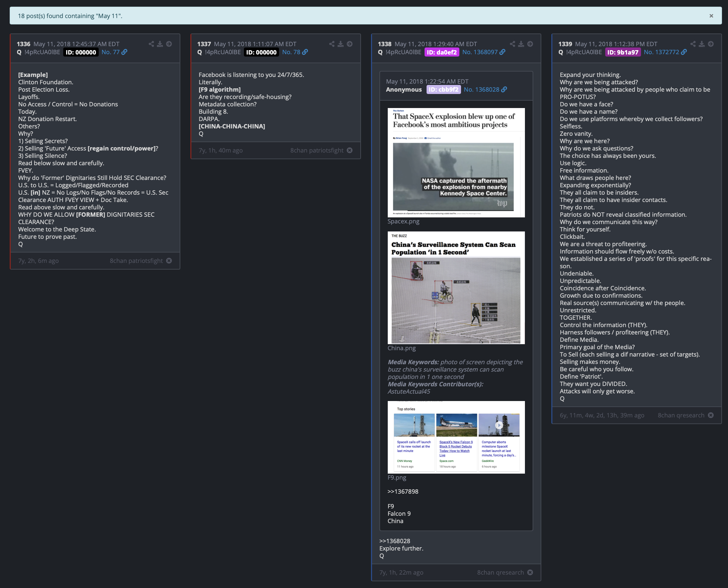This screenshot has height=588, width=728.
Task: Click the Spacex.png filename
Action: (403, 221)
